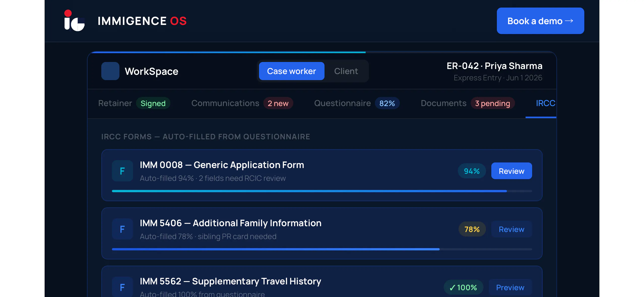Click the 94% completion badge
Viewport: 644px width, 297px height.
(x=472, y=171)
